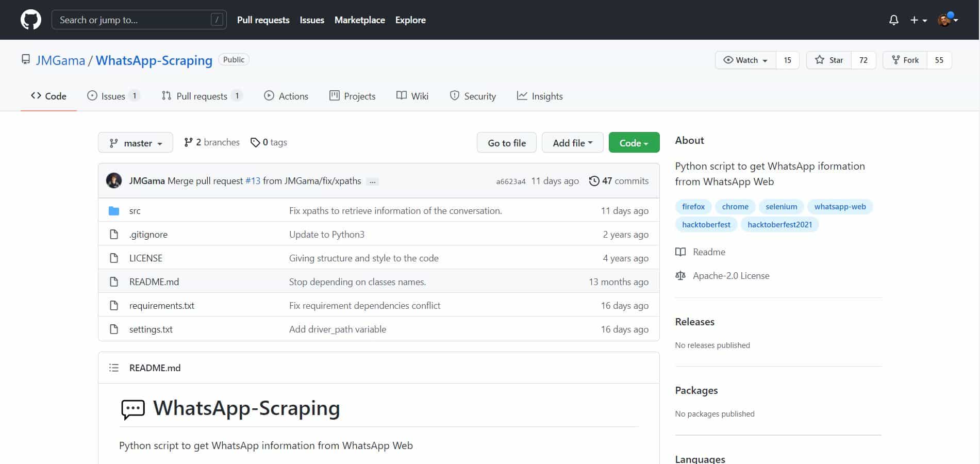Click the tags label icon
Image resolution: width=980 pixels, height=464 pixels.
[255, 142]
